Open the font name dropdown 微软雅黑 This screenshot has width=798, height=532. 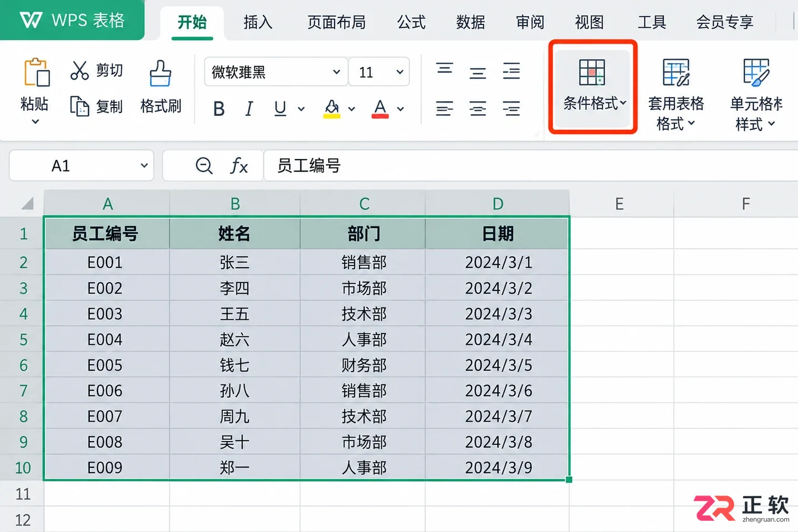pos(276,72)
